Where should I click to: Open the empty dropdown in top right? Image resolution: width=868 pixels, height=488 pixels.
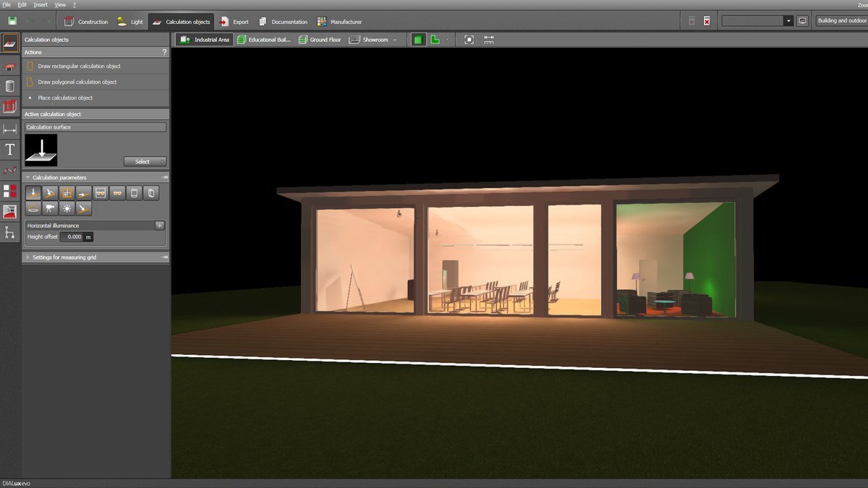pos(757,21)
